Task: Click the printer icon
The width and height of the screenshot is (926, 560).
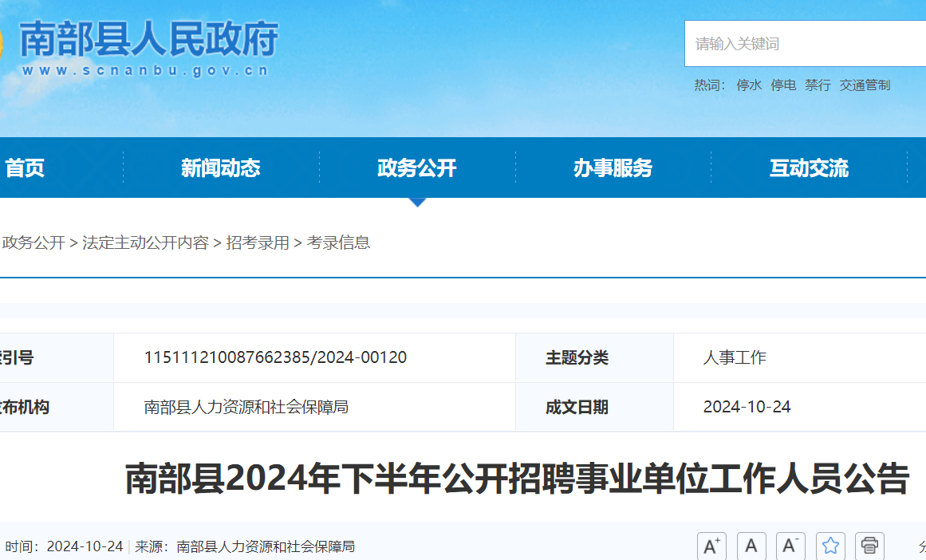Action: coord(869,545)
